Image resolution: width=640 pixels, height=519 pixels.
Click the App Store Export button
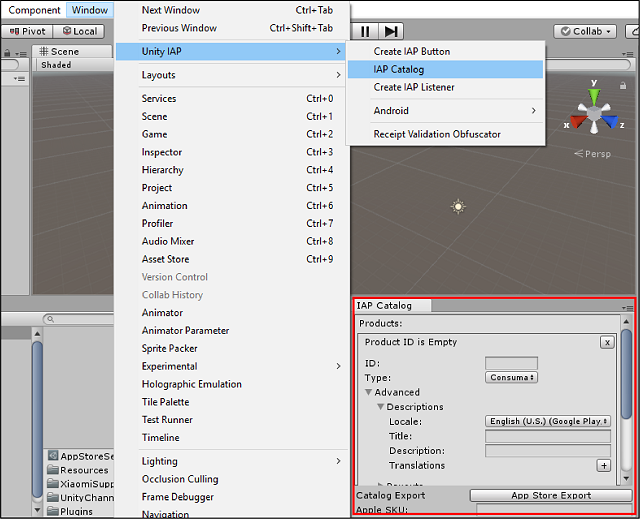click(550, 495)
